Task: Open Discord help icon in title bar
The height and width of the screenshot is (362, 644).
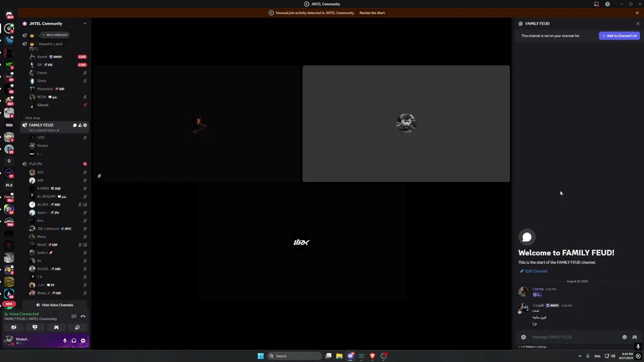Action: tap(607, 4)
